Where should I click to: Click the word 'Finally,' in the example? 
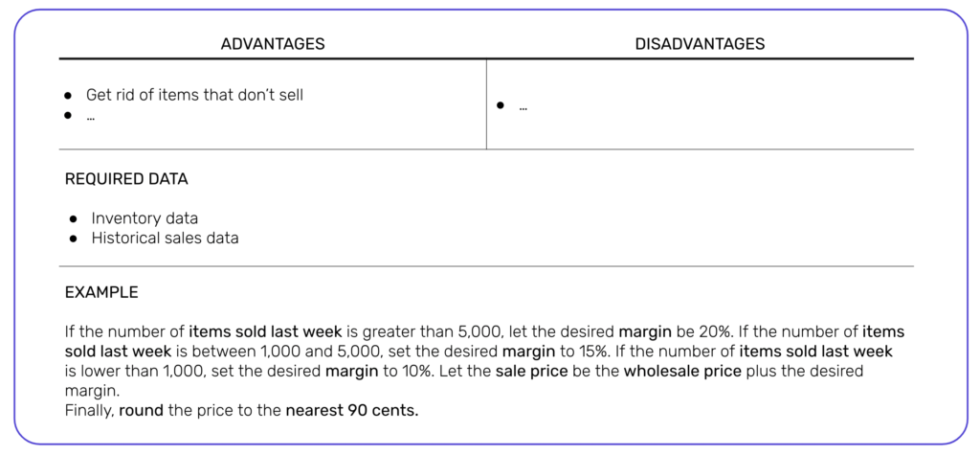pyautogui.click(x=90, y=411)
